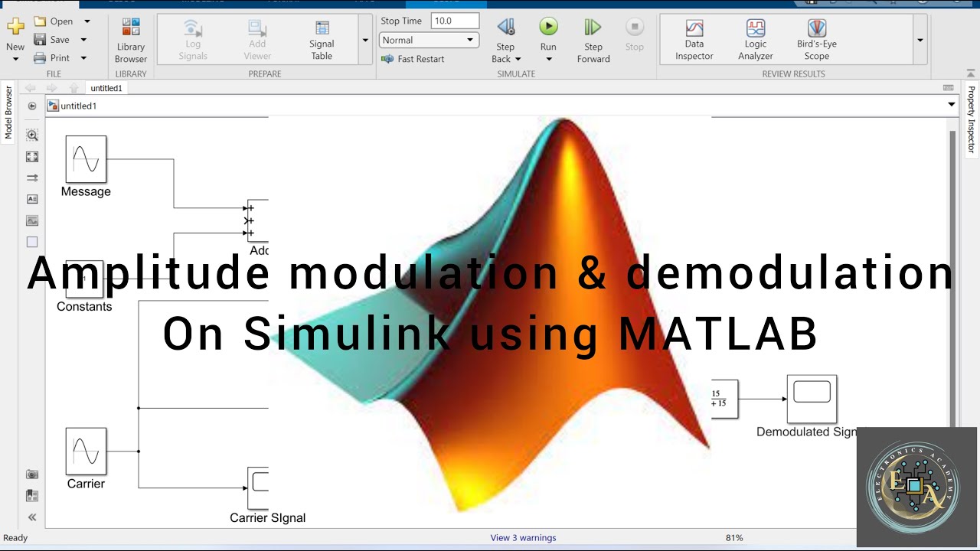Expand the New model dropdown arrow
This screenshot has height=551, width=980.
click(15, 58)
